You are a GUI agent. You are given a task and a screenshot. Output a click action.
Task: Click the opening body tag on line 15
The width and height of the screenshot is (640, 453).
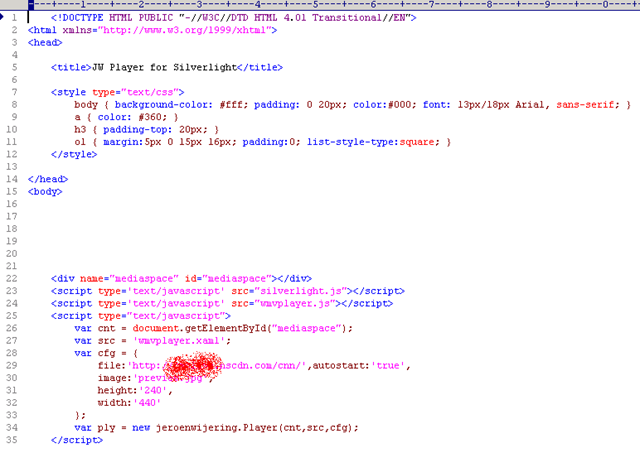coord(45,192)
